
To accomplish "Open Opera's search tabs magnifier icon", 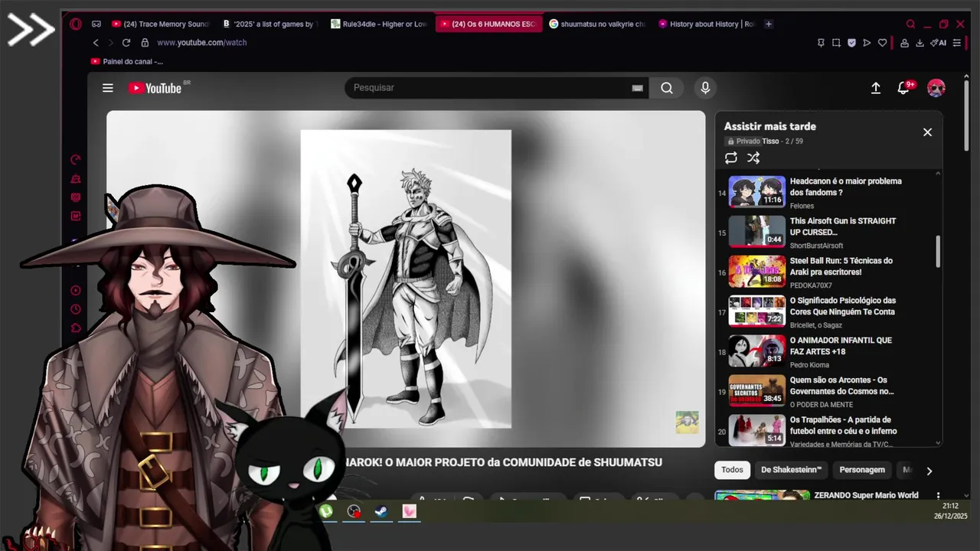I will click(910, 24).
